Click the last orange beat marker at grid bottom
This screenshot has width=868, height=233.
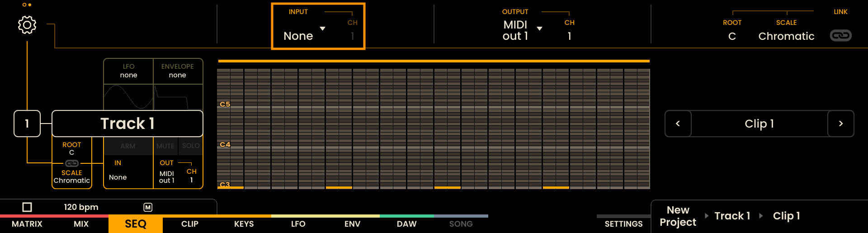point(556,187)
